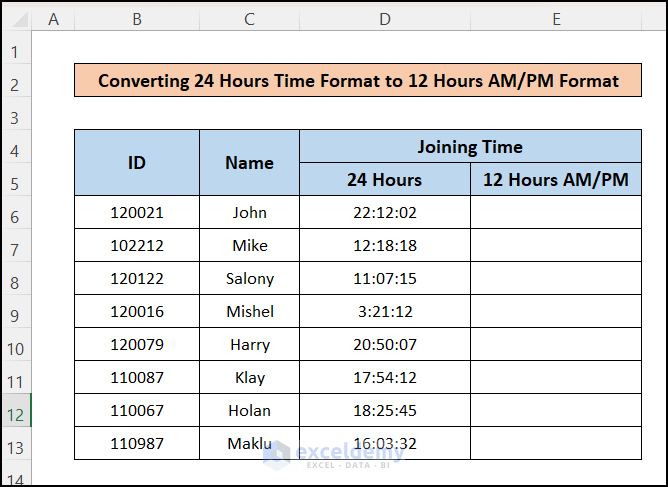The height and width of the screenshot is (487, 668).
Task: Click cell containing 17:54:12
Action: pos(385,377)
